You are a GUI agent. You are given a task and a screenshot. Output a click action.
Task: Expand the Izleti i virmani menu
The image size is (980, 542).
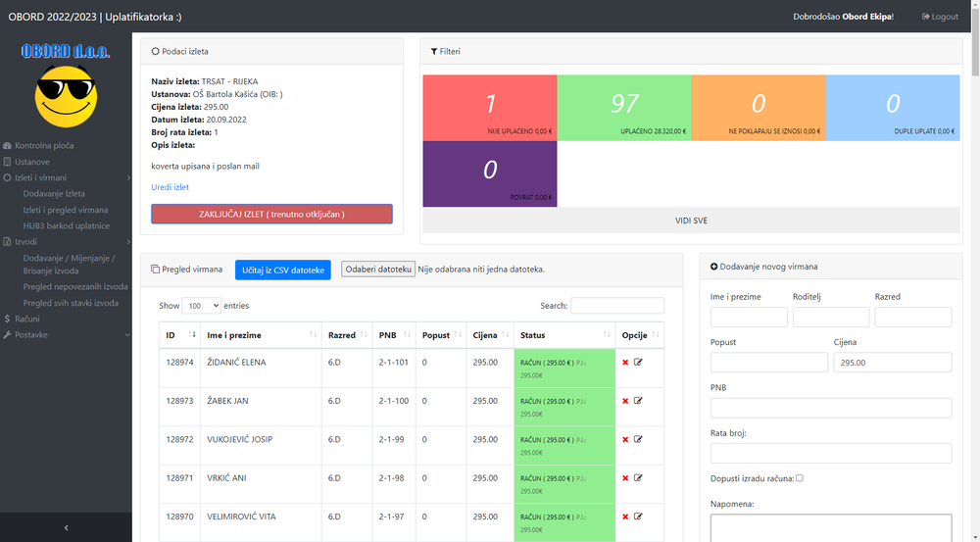[x=66, y=177]
